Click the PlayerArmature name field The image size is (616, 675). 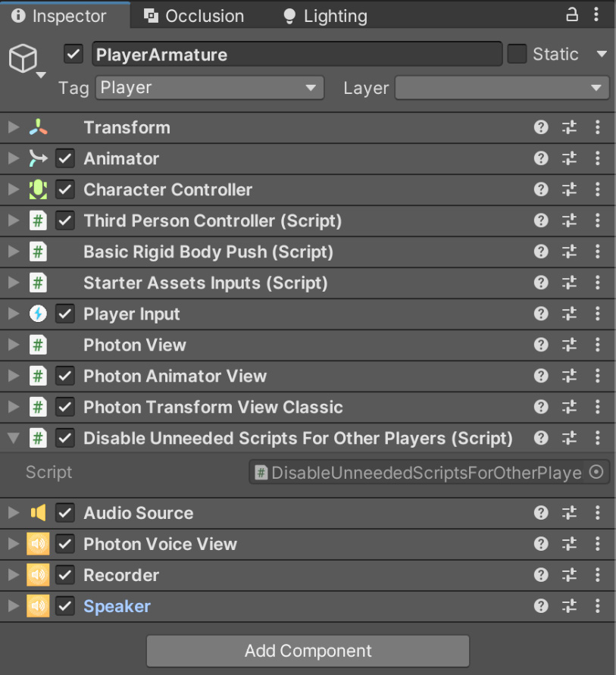(x=297, y=55)
